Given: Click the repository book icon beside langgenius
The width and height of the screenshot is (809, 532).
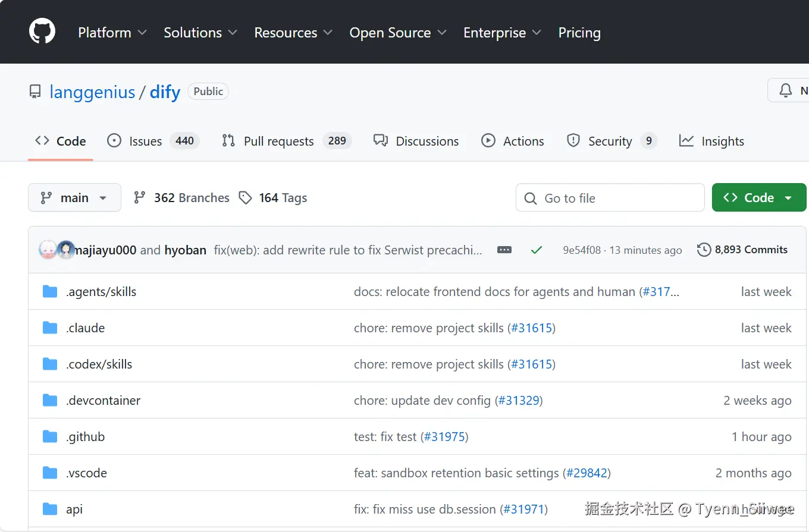Looking at the screenshot, I should 35,92.
